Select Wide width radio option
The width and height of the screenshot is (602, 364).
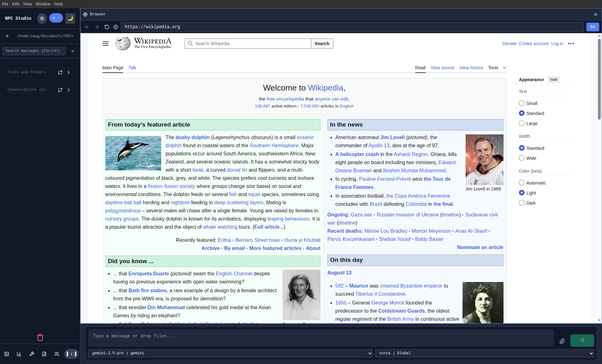coord(522,158)
